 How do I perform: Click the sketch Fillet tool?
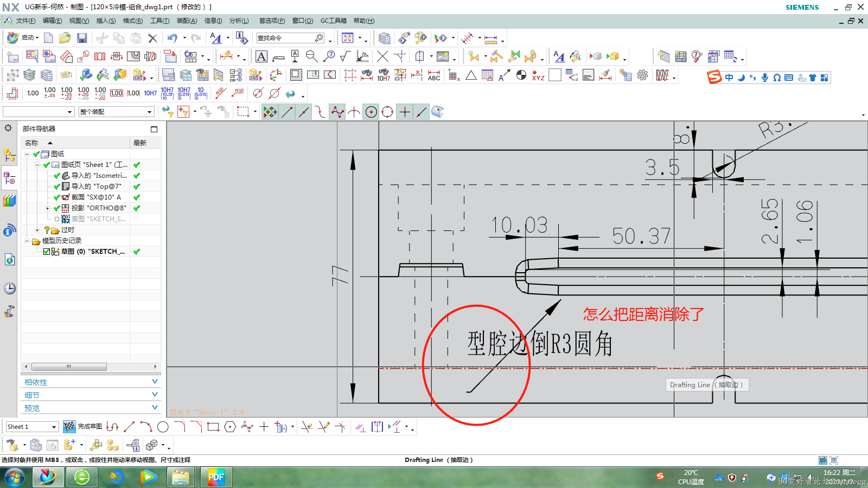pos(180,427)
